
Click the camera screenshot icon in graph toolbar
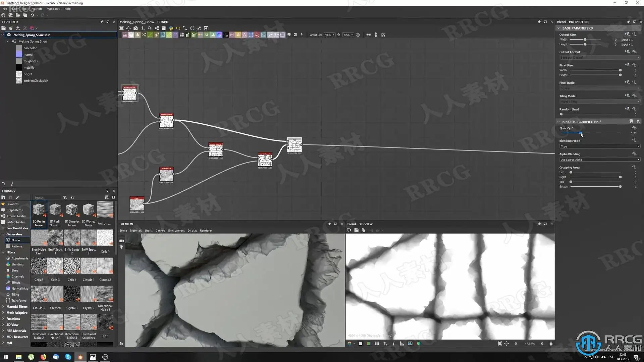136,28
